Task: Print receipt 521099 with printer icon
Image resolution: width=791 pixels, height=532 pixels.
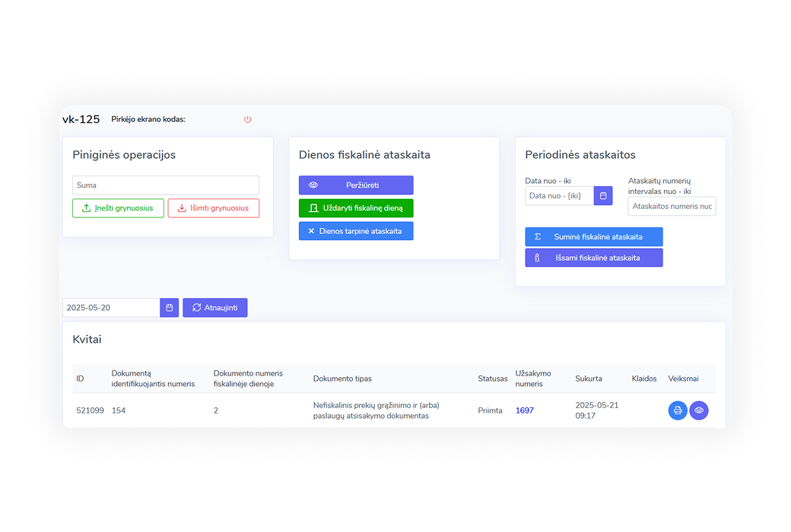Action: pyautogui.click(x=678, y=410)
